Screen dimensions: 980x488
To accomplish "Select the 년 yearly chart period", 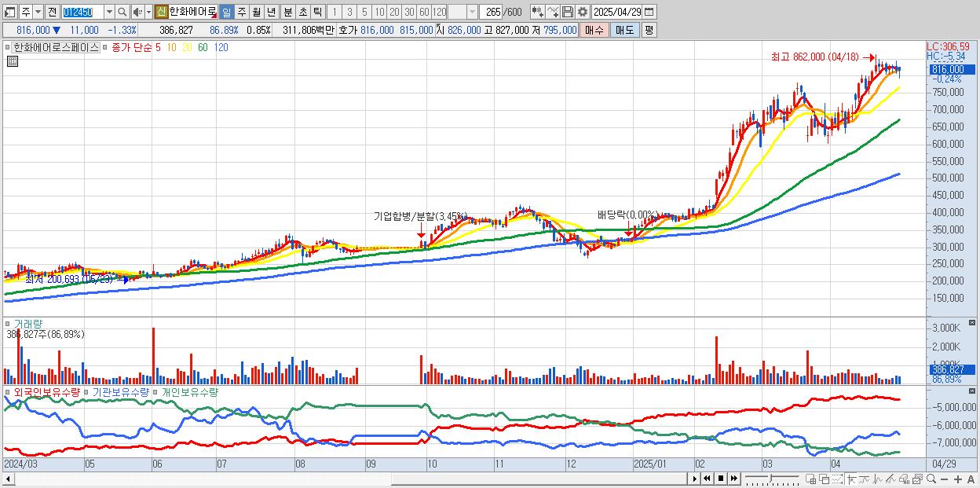I will pyautogui.click(x=271, y=12).
